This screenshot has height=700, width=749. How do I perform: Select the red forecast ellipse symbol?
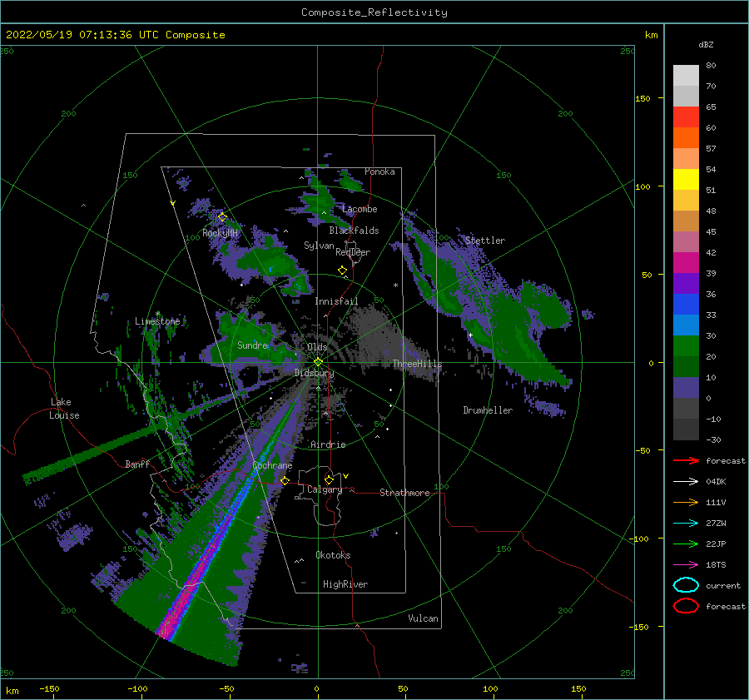tap(686, 606)
